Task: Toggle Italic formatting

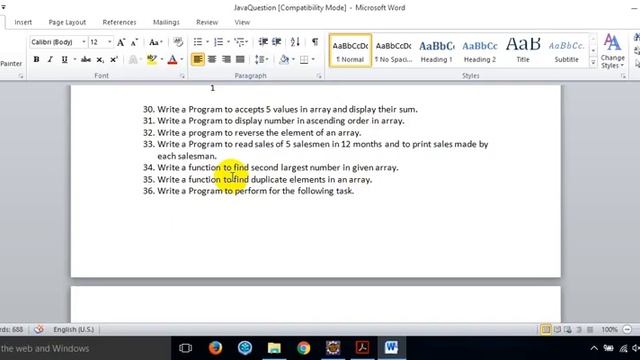Action: click(x=50, y=60)
